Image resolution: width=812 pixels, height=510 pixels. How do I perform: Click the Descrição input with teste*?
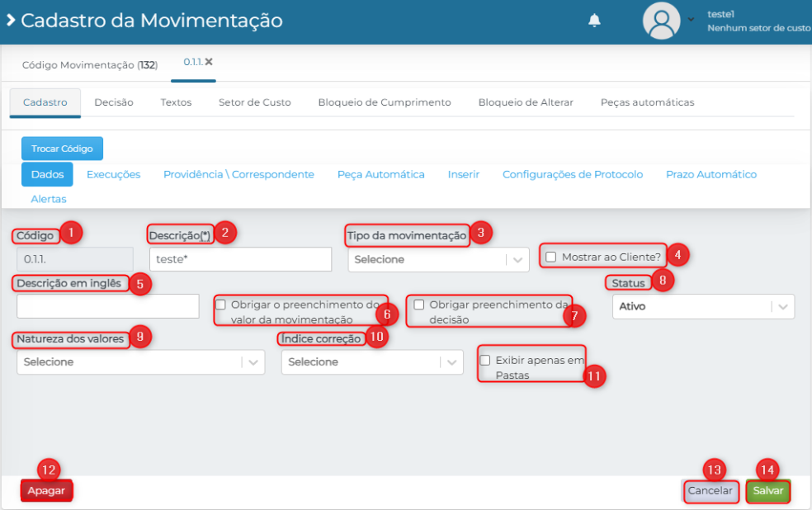(240, 259)
